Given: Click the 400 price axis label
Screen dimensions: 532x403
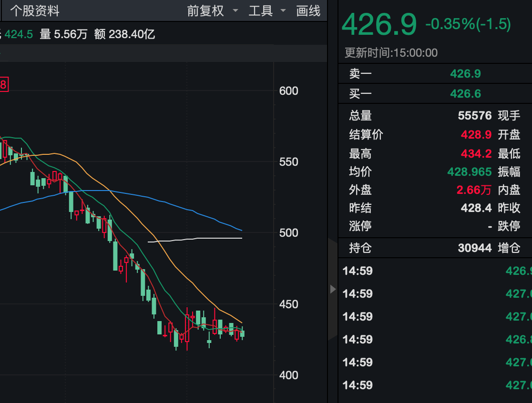Looking at the screenshot, I should [x=288, y=375].
